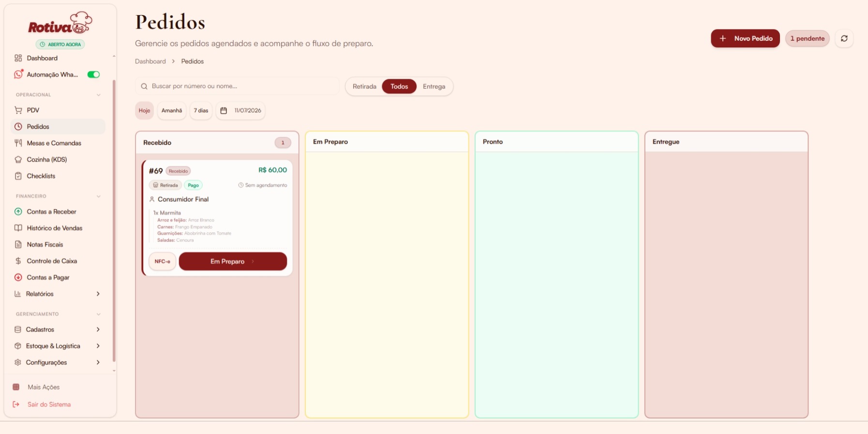Open Notas Fiscais document icon
The width and height of the screenshot is (868, 434).
[x=18, y=245]
